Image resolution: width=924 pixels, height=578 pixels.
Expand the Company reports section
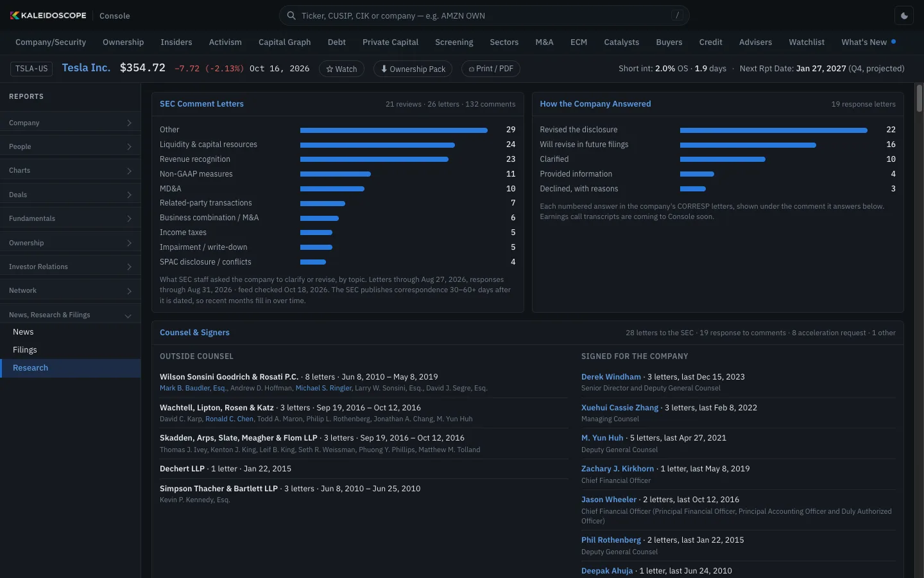click(70, 123)
